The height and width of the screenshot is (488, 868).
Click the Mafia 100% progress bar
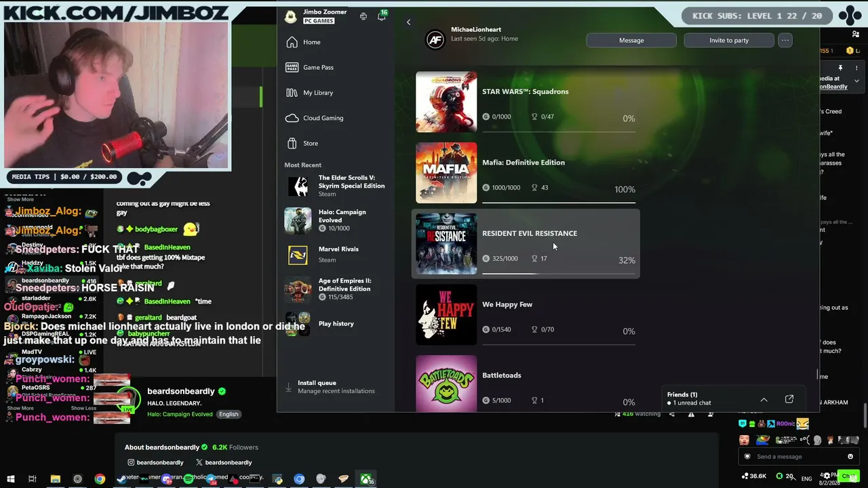(x=559, y=202)
